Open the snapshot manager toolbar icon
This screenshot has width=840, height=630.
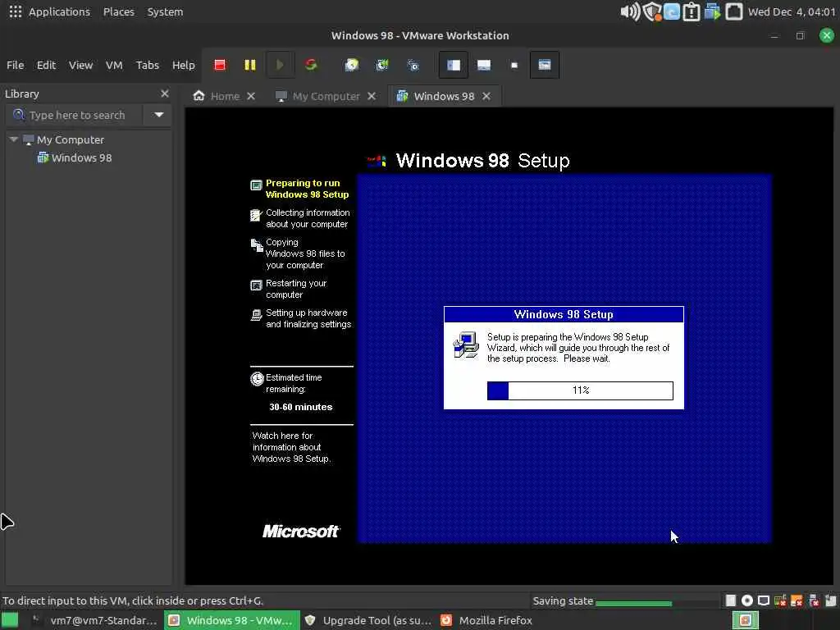coord(413,65)
